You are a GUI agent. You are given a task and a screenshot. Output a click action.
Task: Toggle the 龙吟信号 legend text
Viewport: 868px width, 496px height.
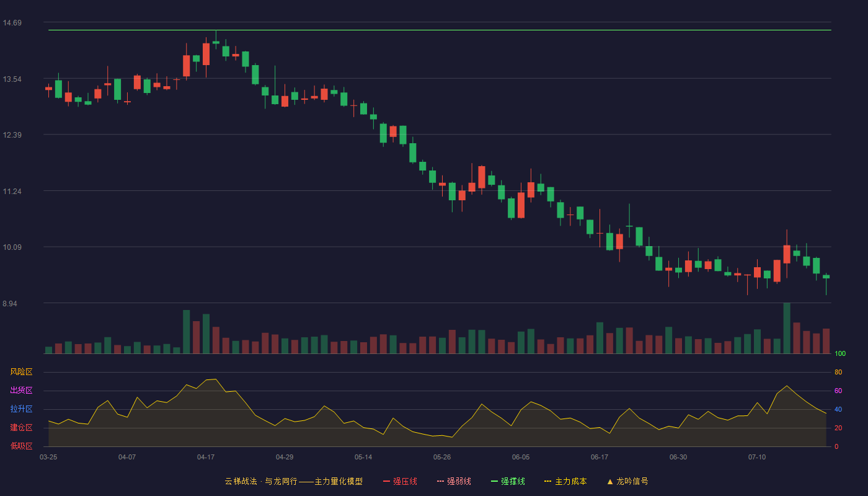pyautogui.click(x=632, y=481)
